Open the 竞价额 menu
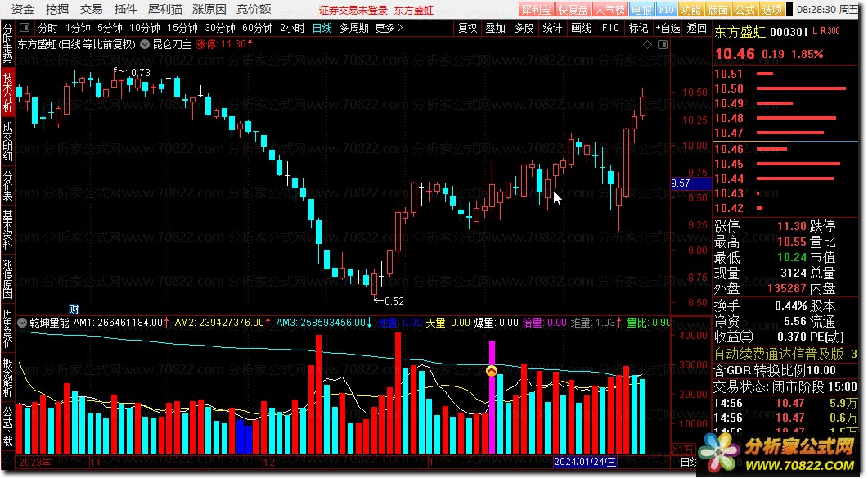This screenshot has height=479, width=868. click(254, 9)
